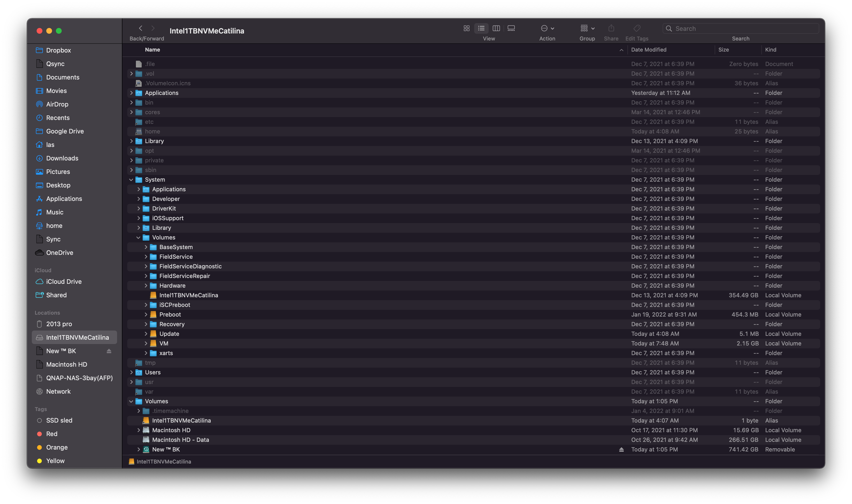The image size is (852, 504).
Task: Select the Red tag in sidebar
Action: pyautogui.click(x=52, y=434)
